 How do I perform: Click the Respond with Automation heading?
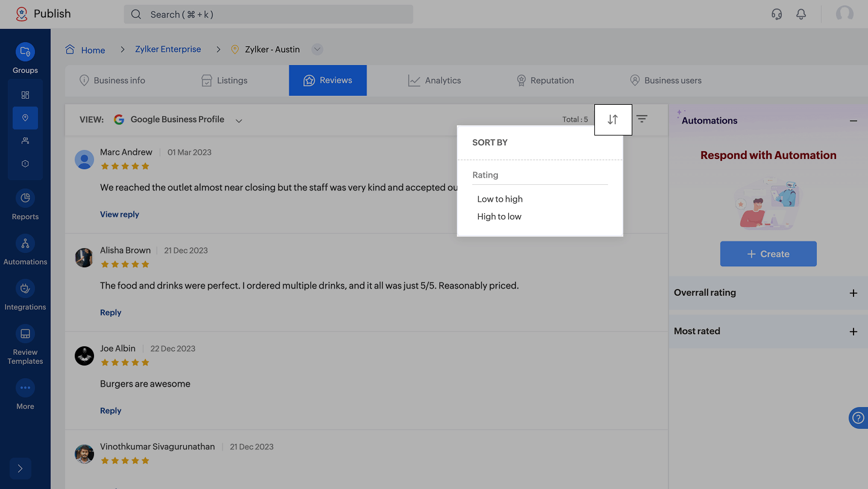click(769, 155)
